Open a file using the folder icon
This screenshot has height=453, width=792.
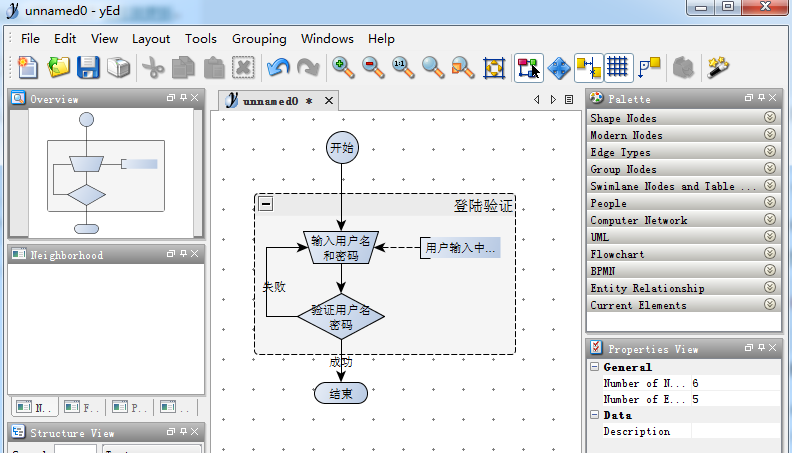click(59, 68)
